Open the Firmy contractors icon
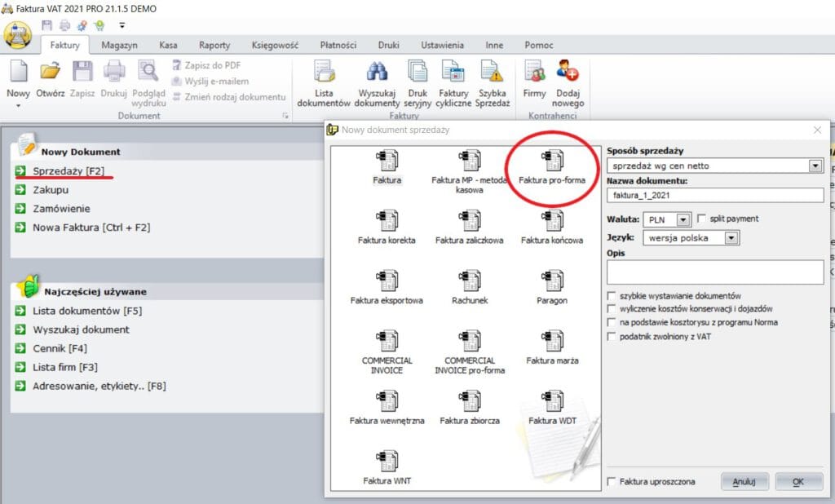This screenshot has width=835, height=504. click(x=535, y=73)
